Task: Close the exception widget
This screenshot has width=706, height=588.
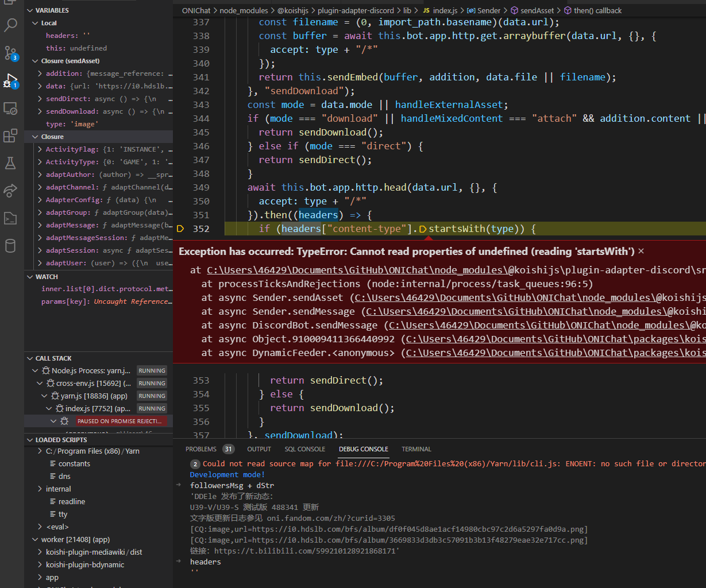Action: (x=641, y=251)
